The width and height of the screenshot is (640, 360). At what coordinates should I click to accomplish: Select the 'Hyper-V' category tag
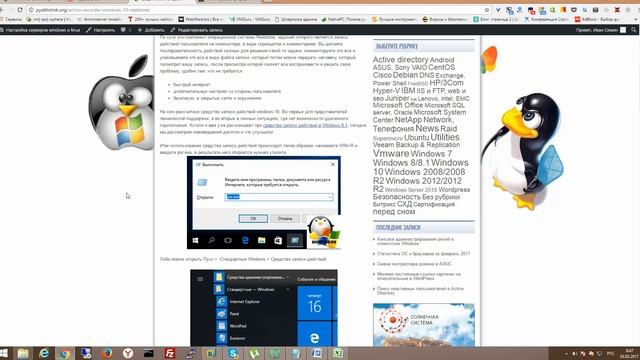point(386,91)
